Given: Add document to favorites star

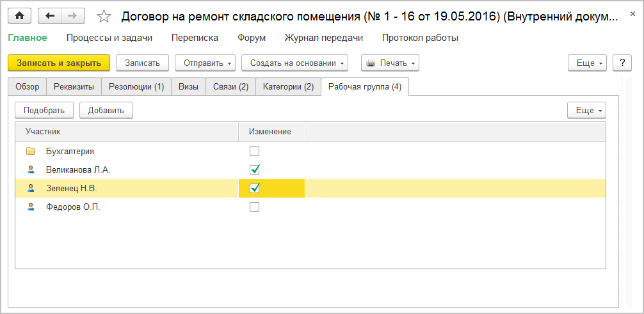Looking at the screenshot, I should [x=104, y=17].
